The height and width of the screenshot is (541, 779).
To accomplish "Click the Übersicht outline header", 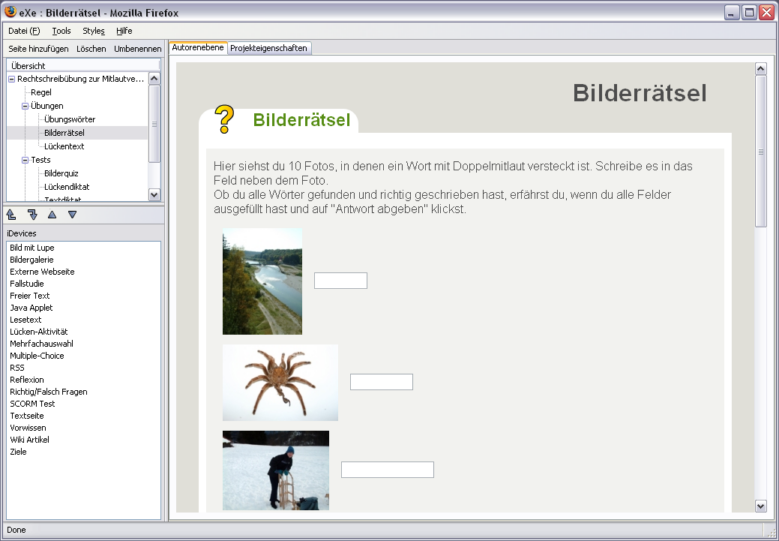I will click(83, 66).
